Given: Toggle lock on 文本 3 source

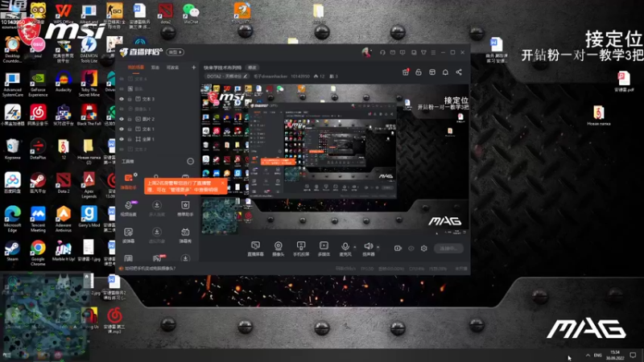Looking at the screenshot, I should pos(130,99).
